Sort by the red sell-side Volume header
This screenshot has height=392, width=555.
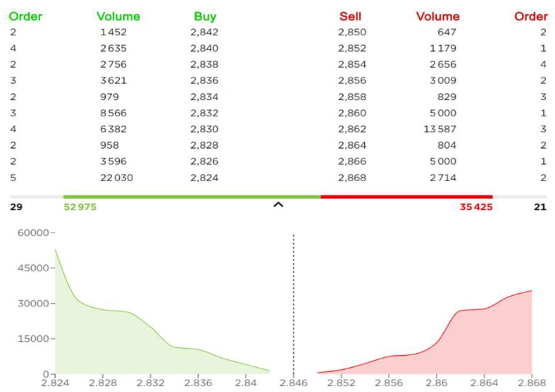click(438, 16)
